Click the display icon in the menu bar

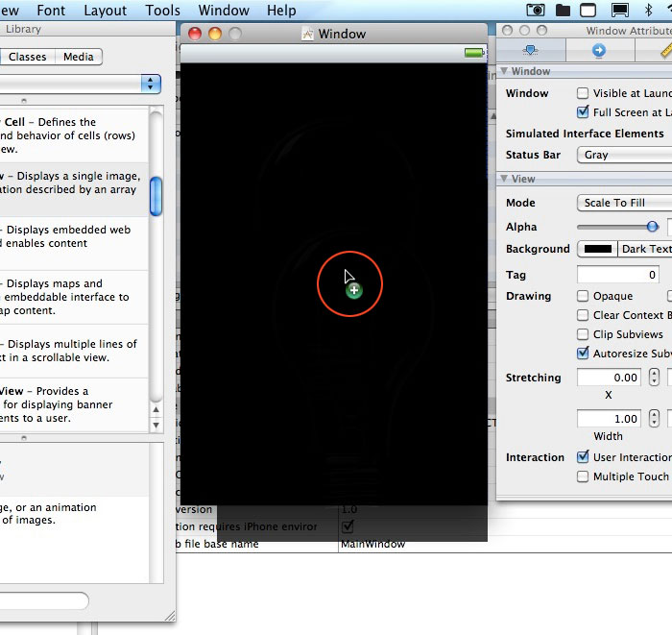click(x=620, y=10)
